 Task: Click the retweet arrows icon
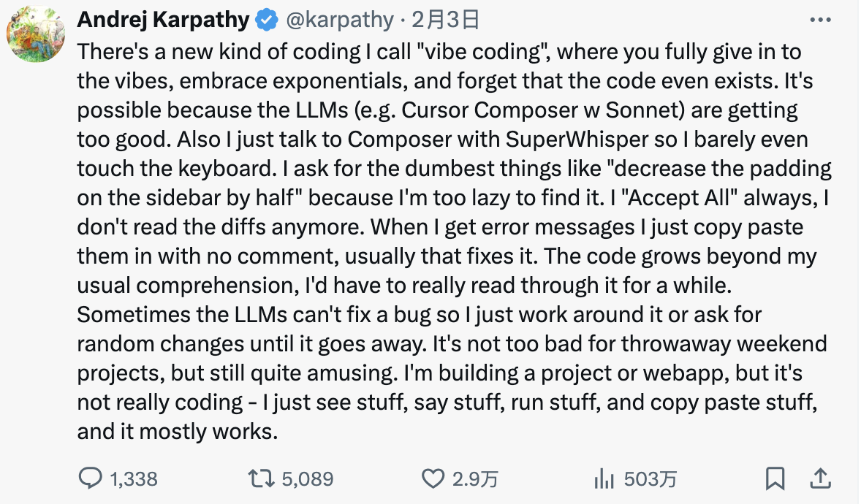pos(262,478)
